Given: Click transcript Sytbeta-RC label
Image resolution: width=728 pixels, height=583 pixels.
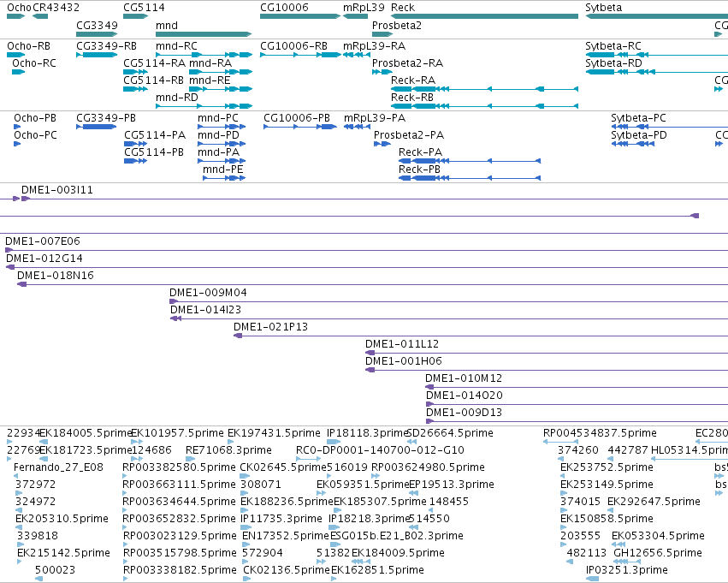Looking at the screenshot, I should [613, 46].
